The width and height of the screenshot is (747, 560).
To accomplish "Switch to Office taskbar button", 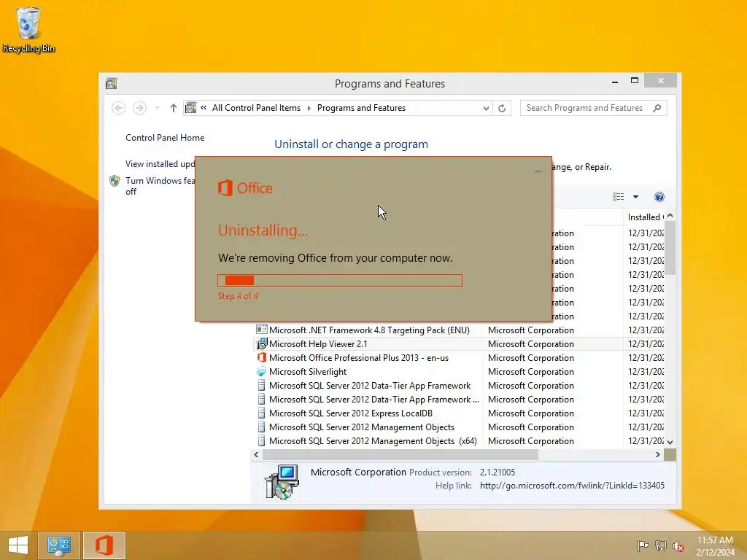I will pos(104,545).
